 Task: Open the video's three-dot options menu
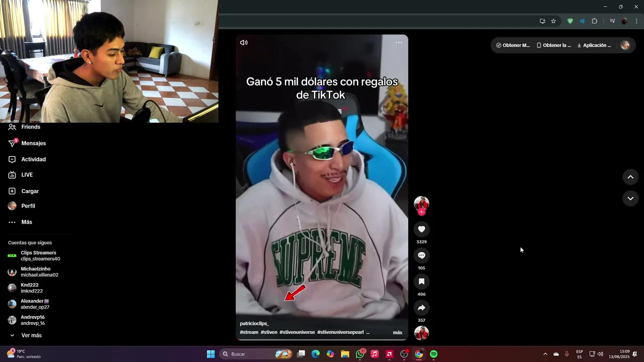click(398, 43)
